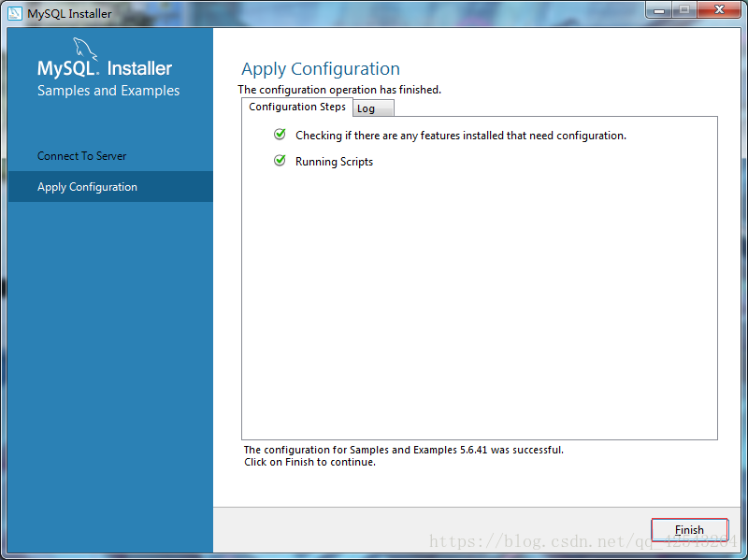Click the Finish button

(689, 529)
